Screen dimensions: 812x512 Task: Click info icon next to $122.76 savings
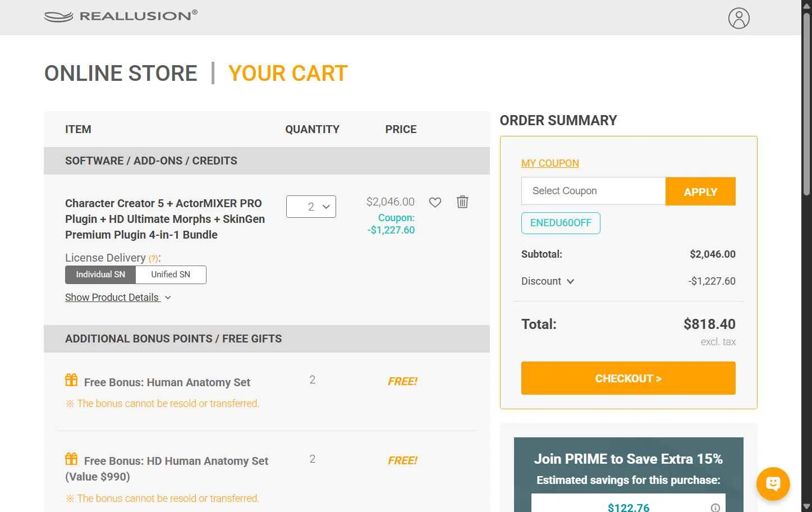click(x=715, y=508)
